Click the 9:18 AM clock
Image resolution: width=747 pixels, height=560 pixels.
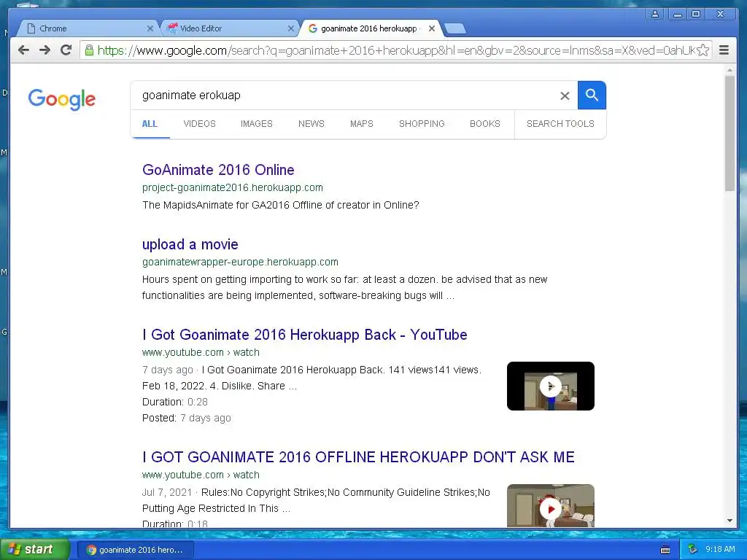pos(720,550)
